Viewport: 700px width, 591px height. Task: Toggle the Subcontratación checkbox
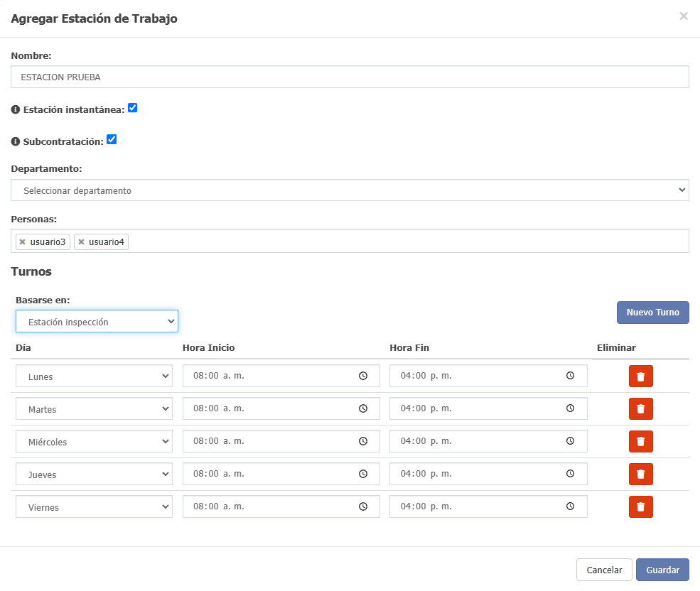point(112,140)
